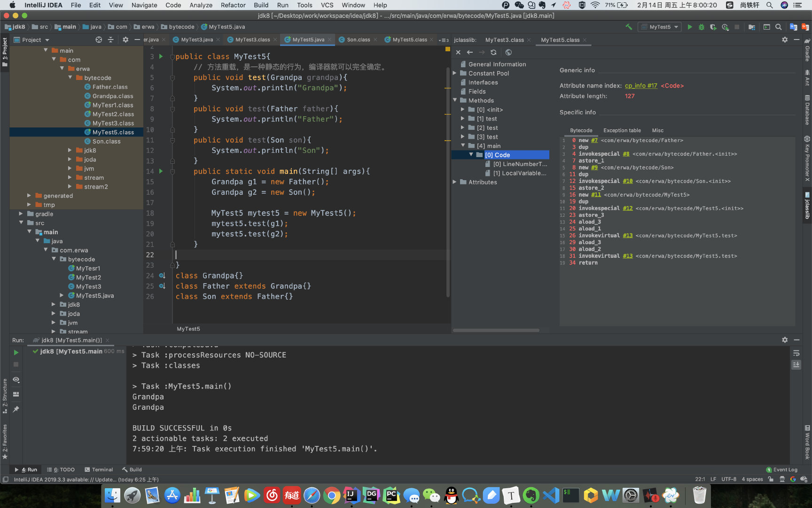Rerun the task with Run panel play icon

pyautogui.click(x=16, y=352)
